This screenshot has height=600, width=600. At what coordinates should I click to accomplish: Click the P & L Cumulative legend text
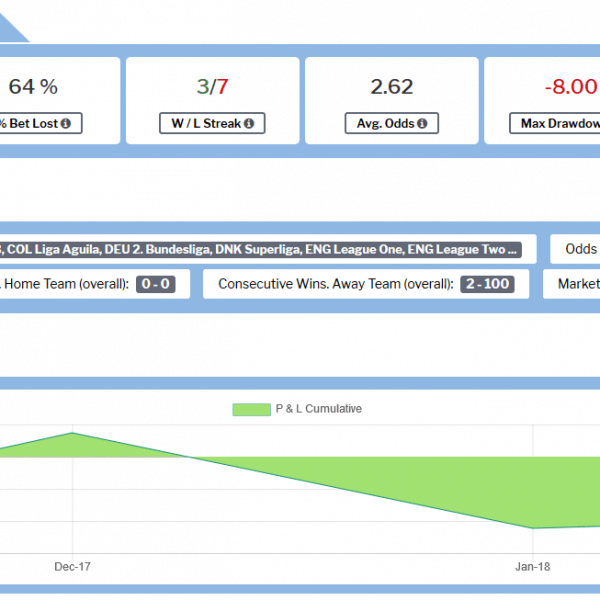[319, 409]
